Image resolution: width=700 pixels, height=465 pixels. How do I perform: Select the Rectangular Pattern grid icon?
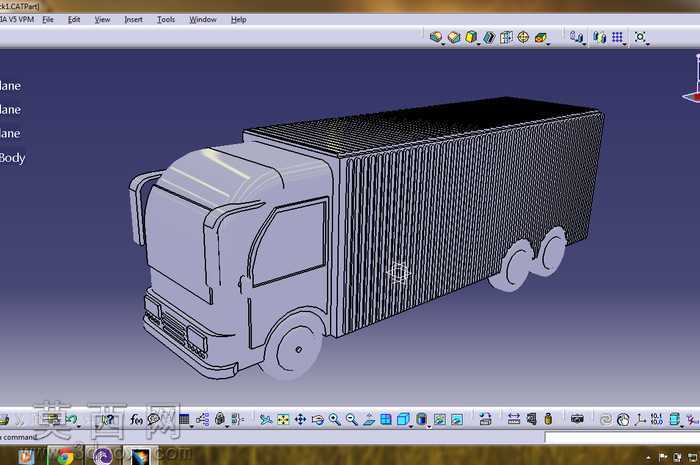[x=617, y=37]
